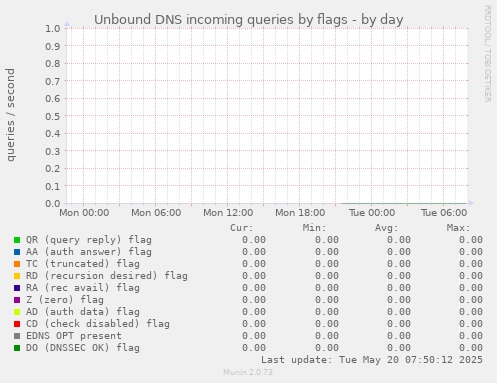Click the QR flag green color swatch
The image size is (497, 383).
pyautogui.click(x=17, y=240)
